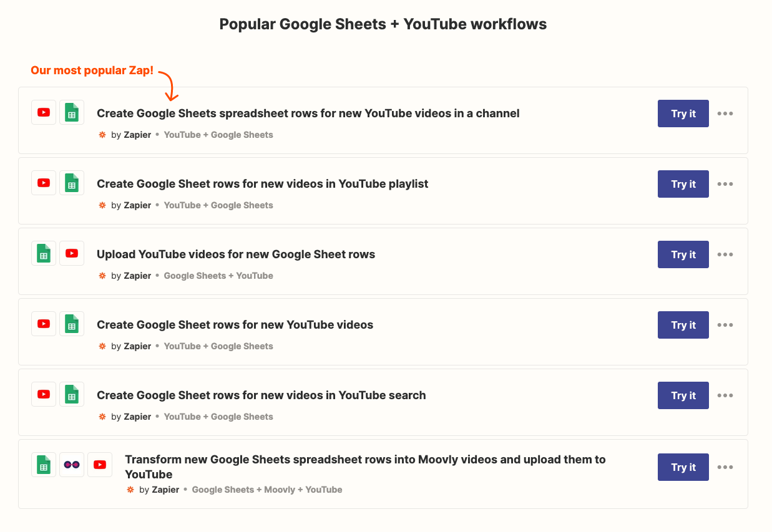
Task: Click Zapier logo under Upload YouTube videos workflow
Action: tap(102, 276)
